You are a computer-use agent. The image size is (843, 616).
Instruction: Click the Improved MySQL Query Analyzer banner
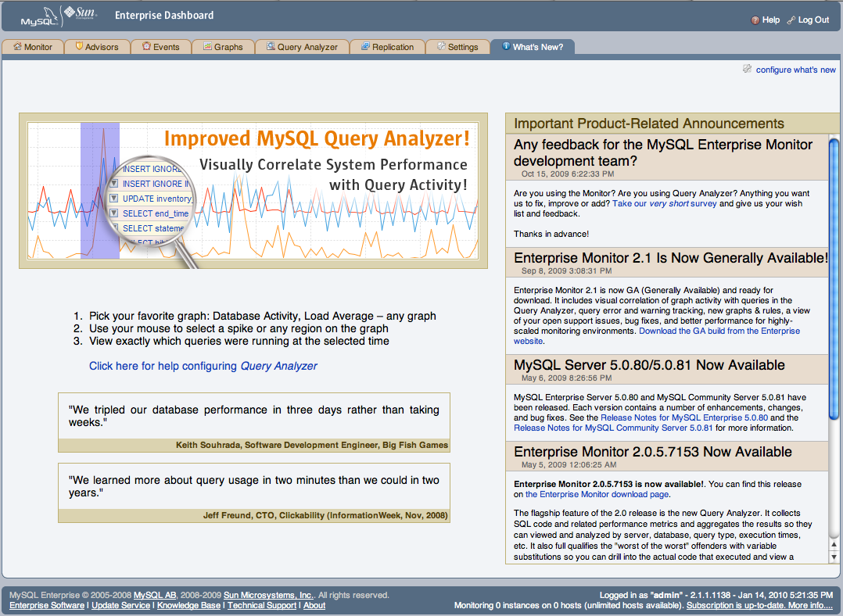(253, 191)
